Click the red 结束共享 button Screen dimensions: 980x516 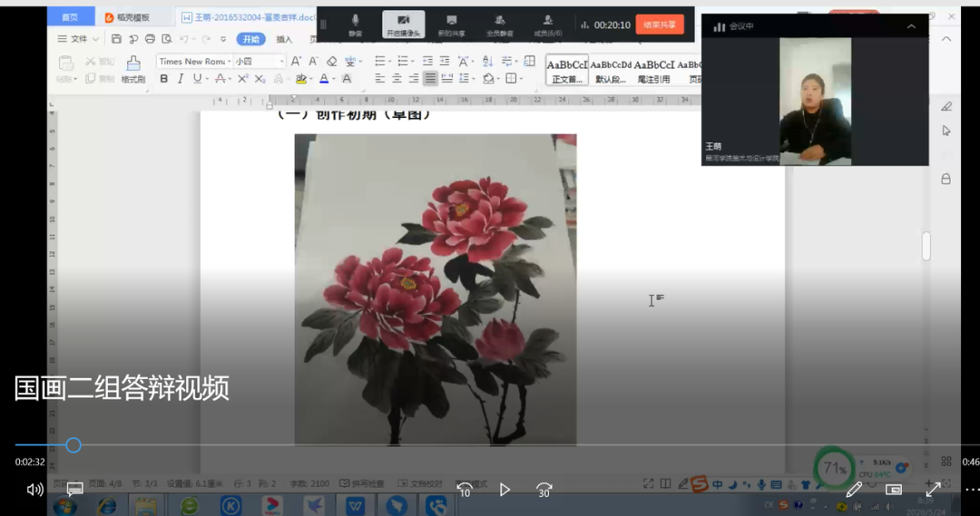660,24
